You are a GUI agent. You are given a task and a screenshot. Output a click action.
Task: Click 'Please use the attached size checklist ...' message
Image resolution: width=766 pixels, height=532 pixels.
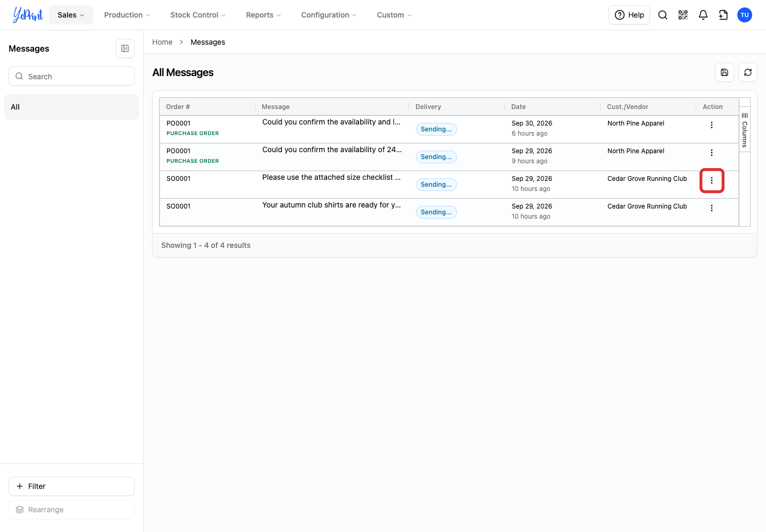point(331,177)
